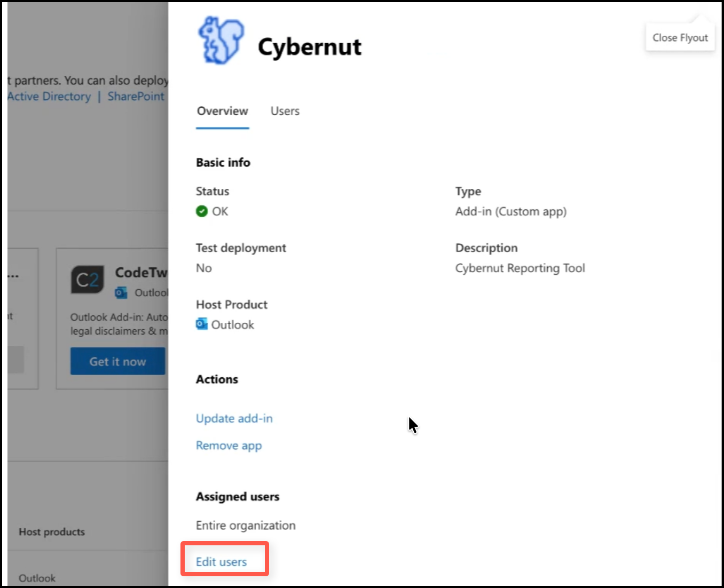Click the CodeTwo C2 app icon

click(x=88, y=280)
